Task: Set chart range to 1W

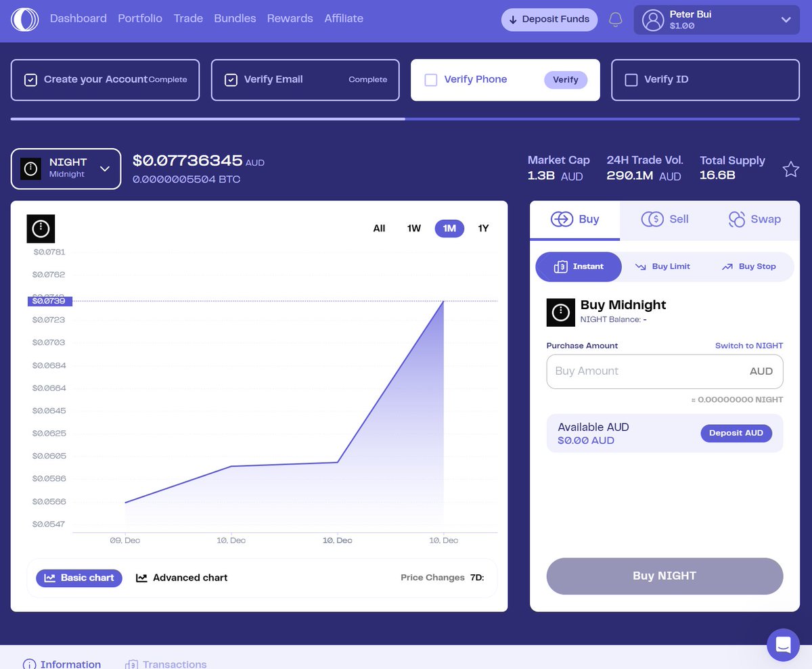Action: 414,229
